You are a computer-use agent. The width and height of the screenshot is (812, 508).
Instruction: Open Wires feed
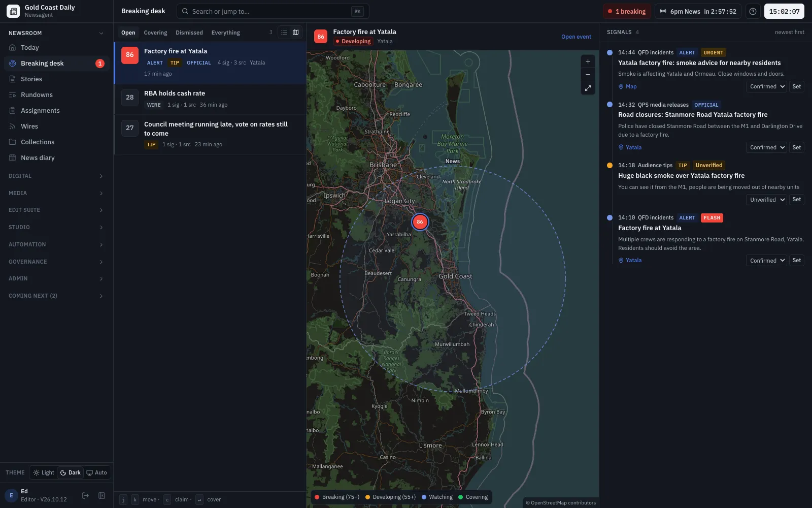pos(56,126)
